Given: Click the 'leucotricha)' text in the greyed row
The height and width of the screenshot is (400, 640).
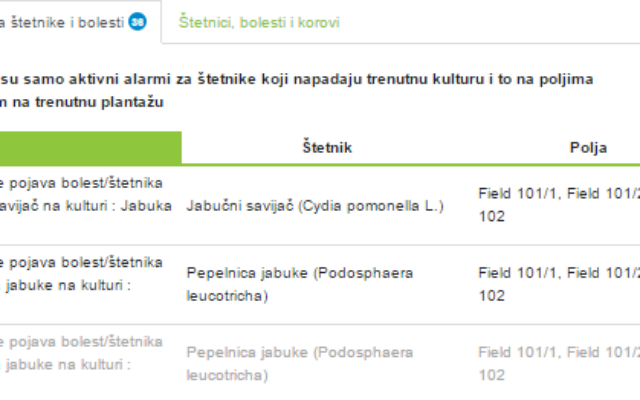Looking at the screenshot, I should (227, 375).
